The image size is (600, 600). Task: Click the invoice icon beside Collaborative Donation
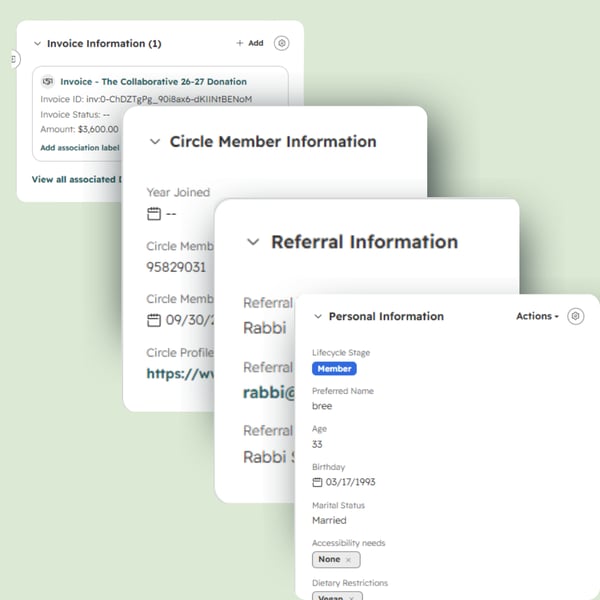tap(48, 81)
